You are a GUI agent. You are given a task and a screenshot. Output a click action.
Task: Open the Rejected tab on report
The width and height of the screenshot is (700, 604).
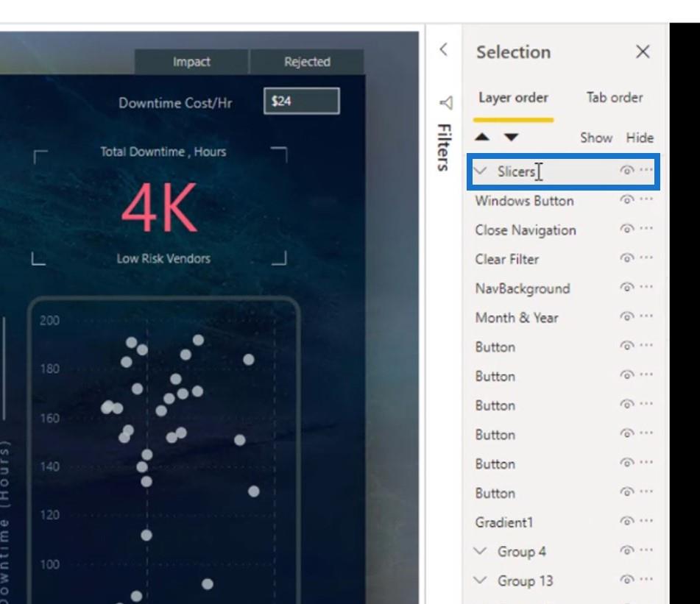click(307, 62)
